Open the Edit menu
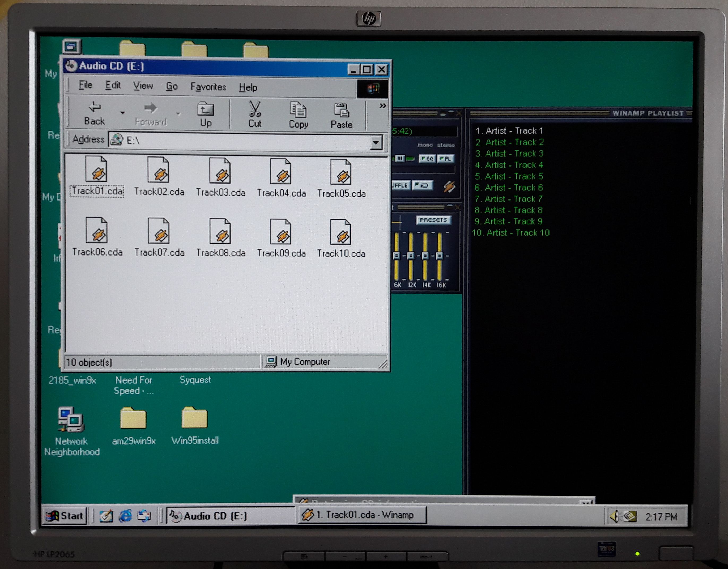 click(113, 85)
